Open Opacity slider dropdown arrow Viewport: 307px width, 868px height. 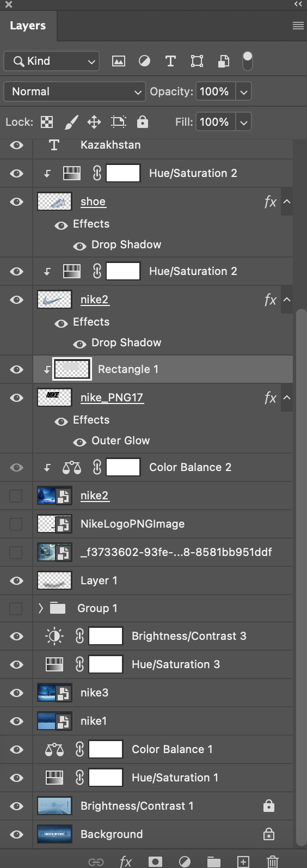click(x=244, y=91)
